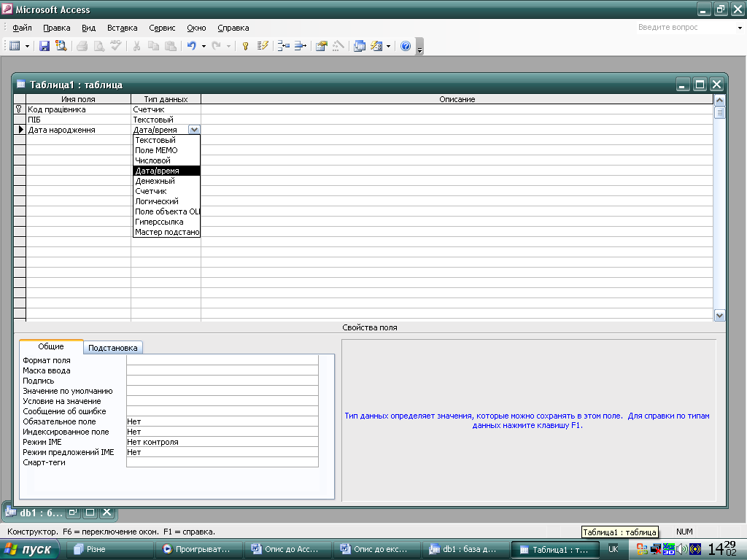Image resolution: width=747 pixels, height=560 pixels.
Task: Select 'Поле МЕМО' in data type list
Action: coord(167,150)
